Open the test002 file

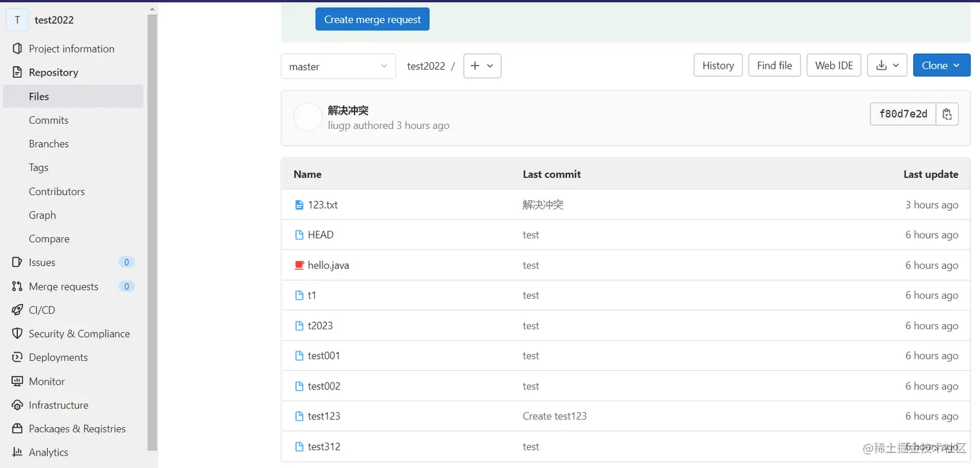click(324, 386)
